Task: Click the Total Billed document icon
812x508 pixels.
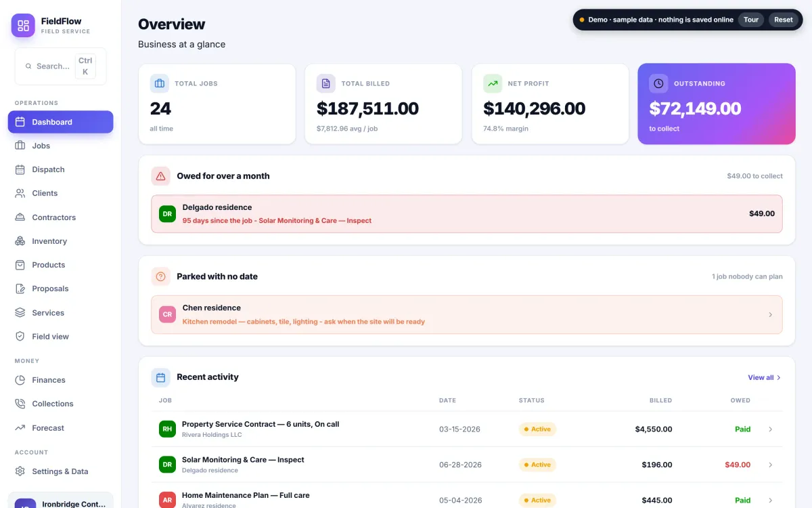Action: click(x=326, y=83)
